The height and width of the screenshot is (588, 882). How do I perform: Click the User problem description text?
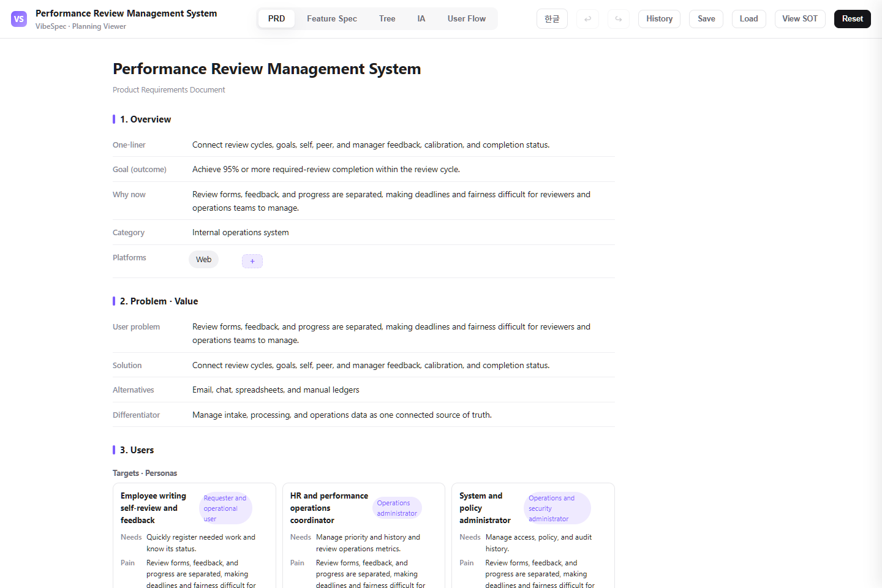[391, 334]
